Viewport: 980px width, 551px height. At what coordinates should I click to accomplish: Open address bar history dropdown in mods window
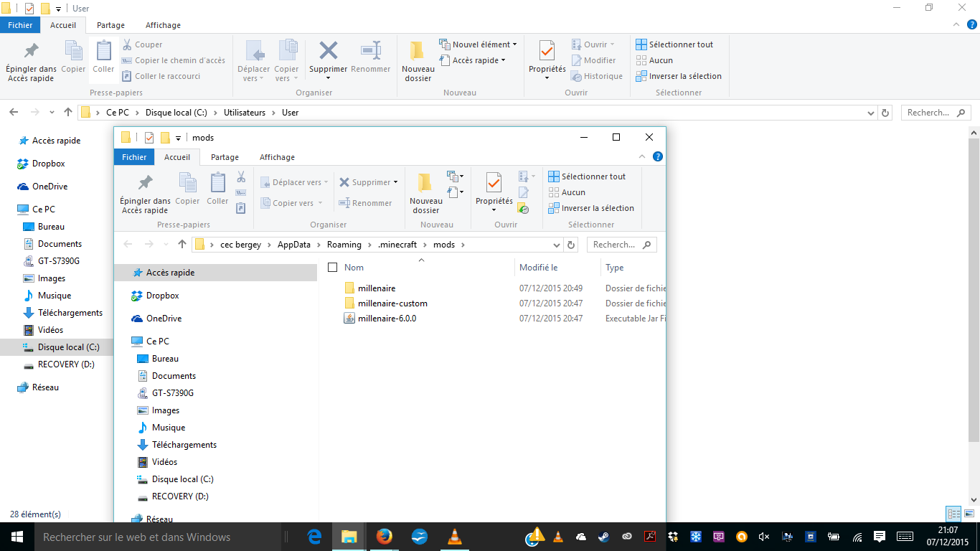[x=557, y=245]
